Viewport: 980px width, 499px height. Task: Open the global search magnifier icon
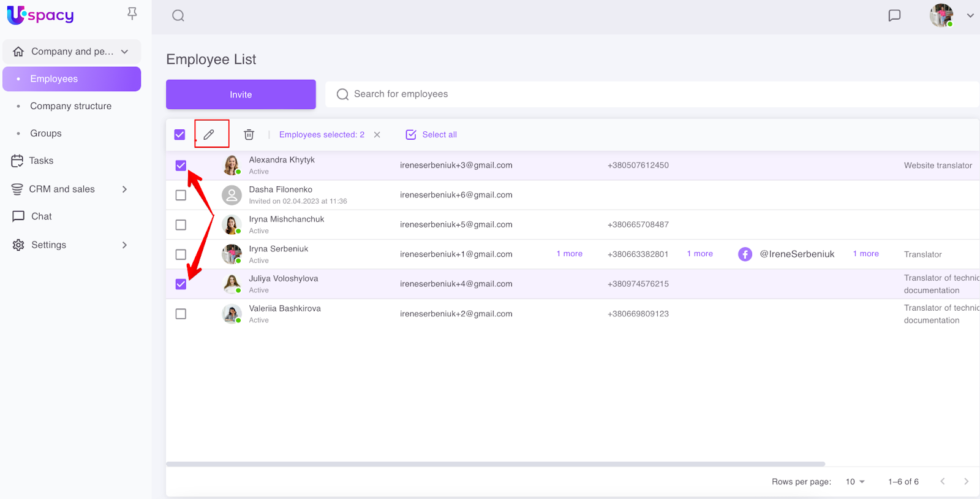(x=178, y=16)
